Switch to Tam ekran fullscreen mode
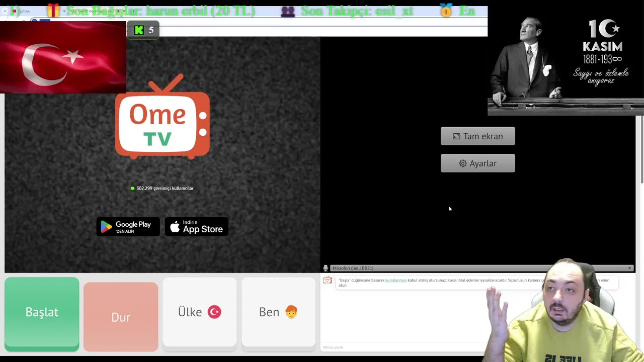The height and width of the screenshot is (362, 644). point(477,136)
